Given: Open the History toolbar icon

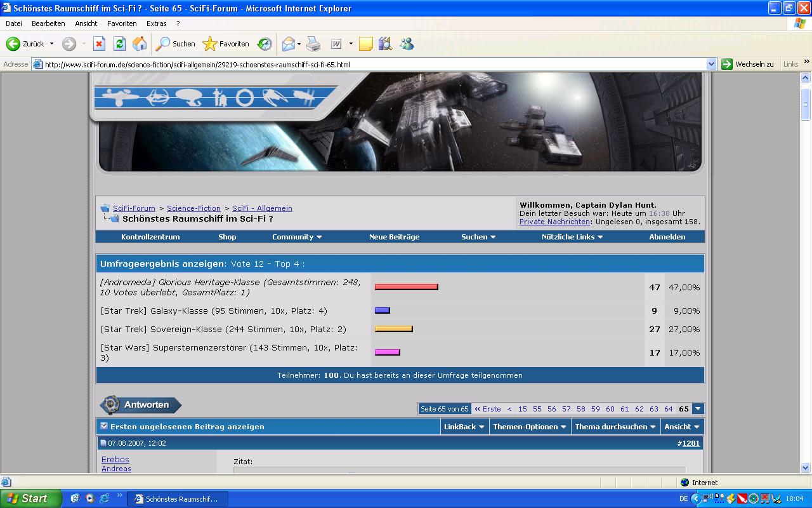Looking at the screenshot, I should point(265,44).
